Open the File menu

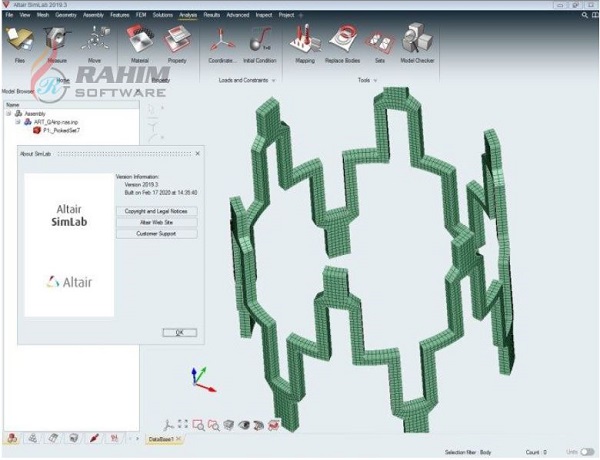pos(9,15)
